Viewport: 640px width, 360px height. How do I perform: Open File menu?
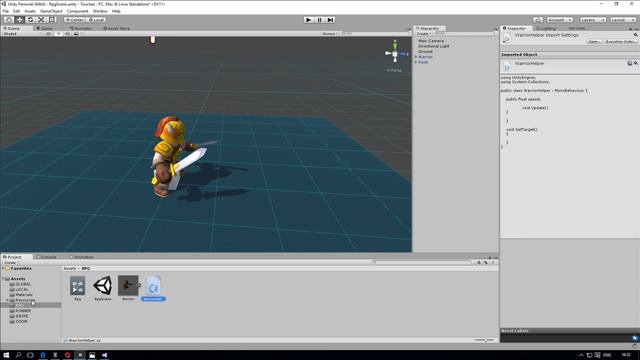(x=5, y=11)
